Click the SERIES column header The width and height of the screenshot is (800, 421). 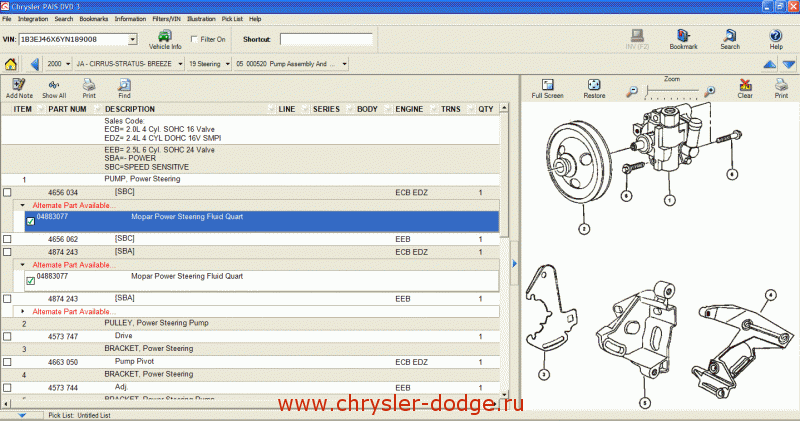tap(326, 109)
